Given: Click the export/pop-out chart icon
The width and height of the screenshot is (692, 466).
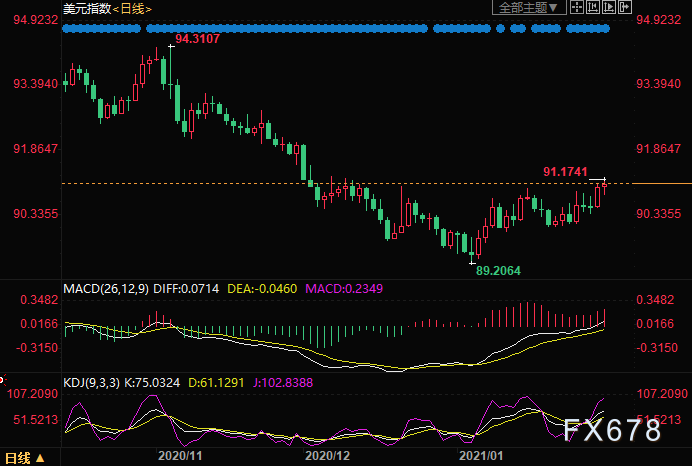Looking at the screenshot, I should click(x=624, y=7).
